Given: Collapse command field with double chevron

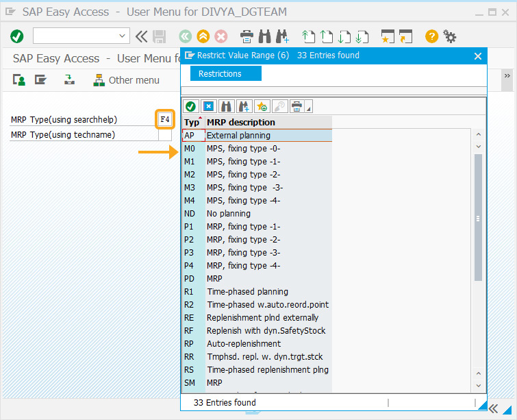Looking at the screenshot, I should pos(142,36).
